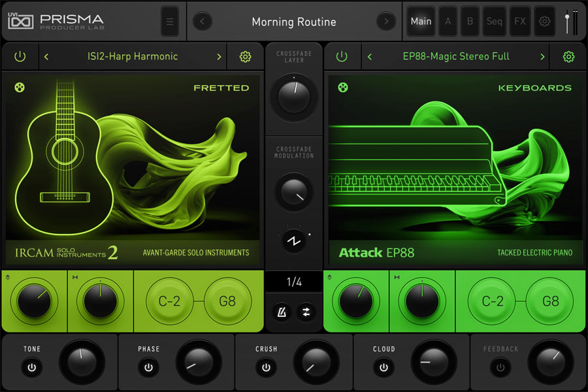
Task: Open settings for the EP88-Magic Stereo layer
Action: (x=568, y=57)
